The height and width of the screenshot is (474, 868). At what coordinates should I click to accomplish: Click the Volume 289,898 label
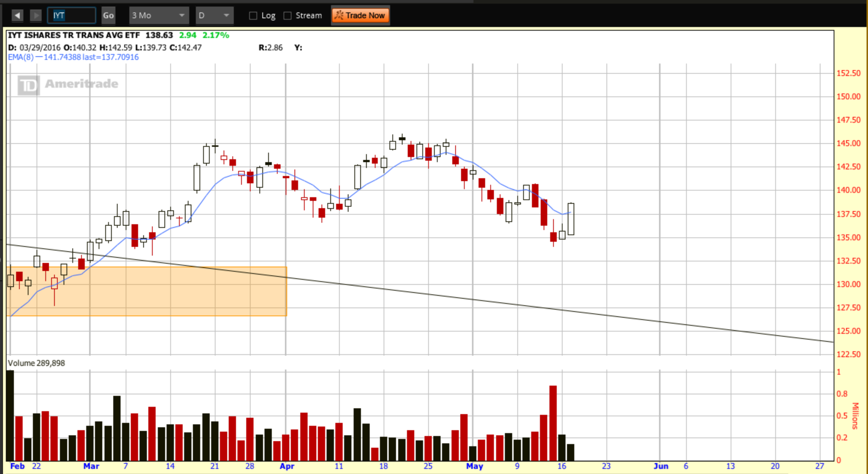(36, 363)
